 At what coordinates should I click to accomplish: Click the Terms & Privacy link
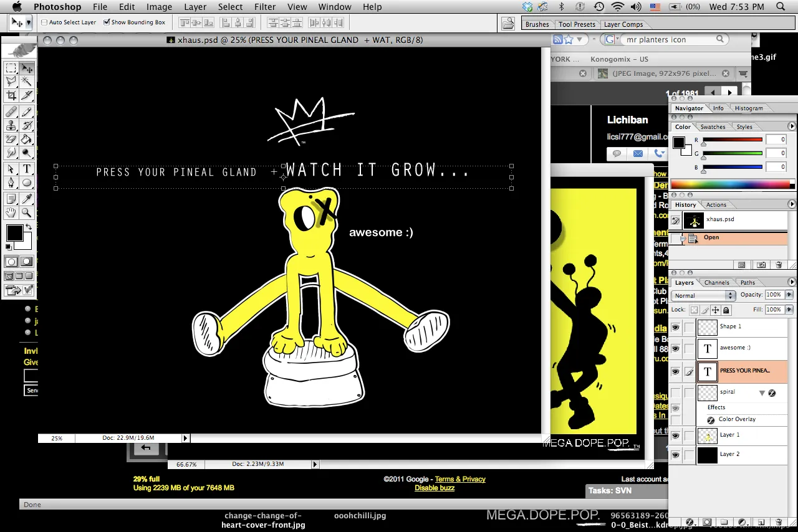point(460,479)
